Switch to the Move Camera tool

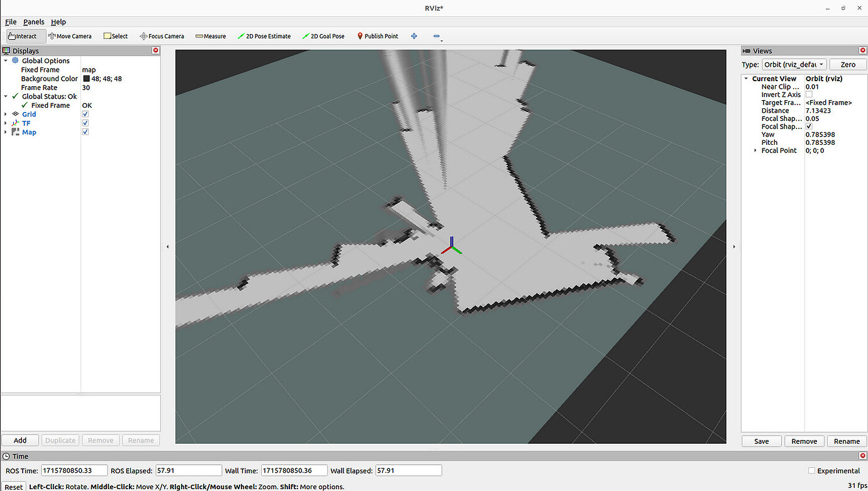pos(69,36)
